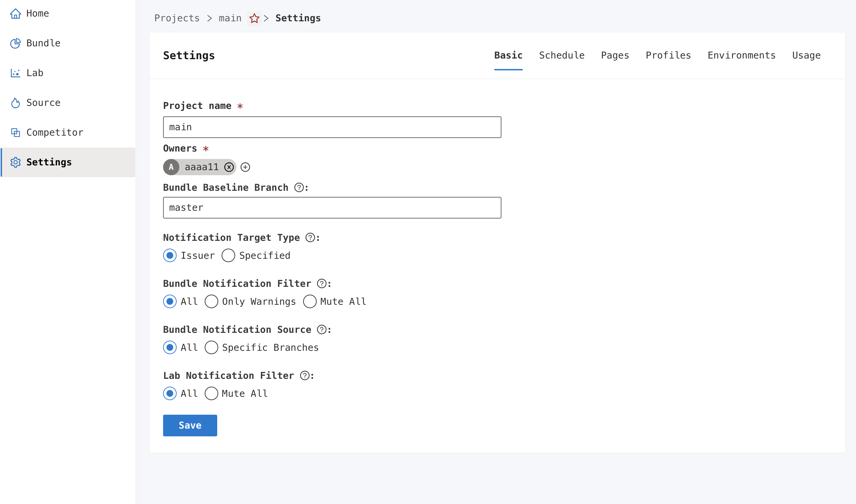
Task: Show help for Bundle Notification Filter
Action: coord(322,283)
